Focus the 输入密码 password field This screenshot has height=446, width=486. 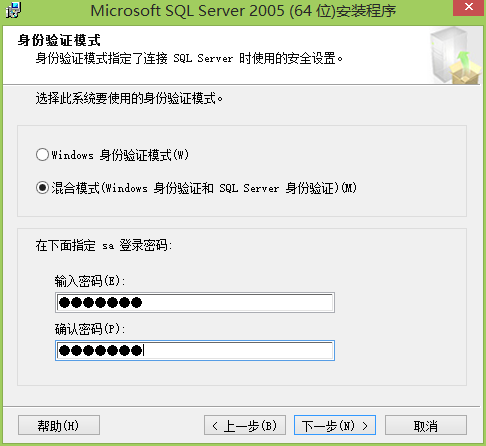coord(195,303)
